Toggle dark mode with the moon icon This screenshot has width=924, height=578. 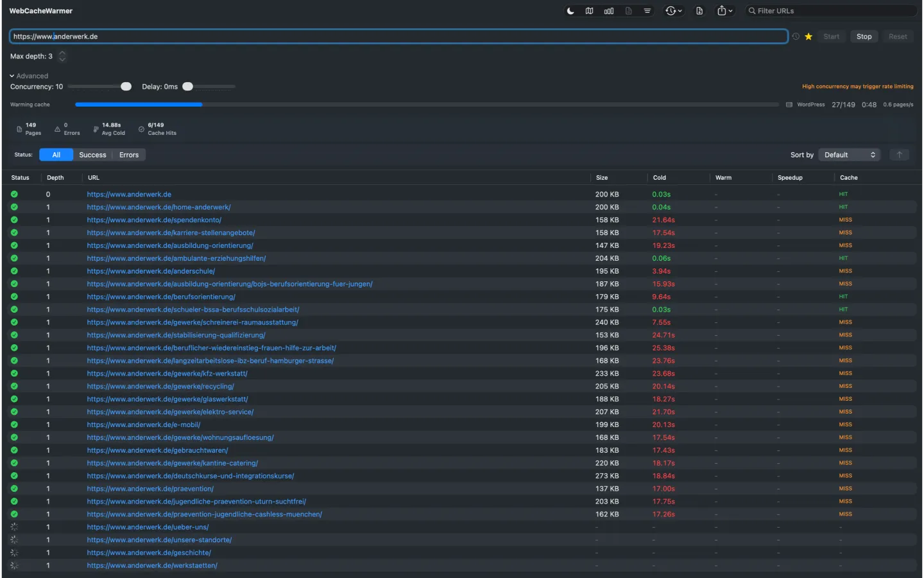coord(570,11)
